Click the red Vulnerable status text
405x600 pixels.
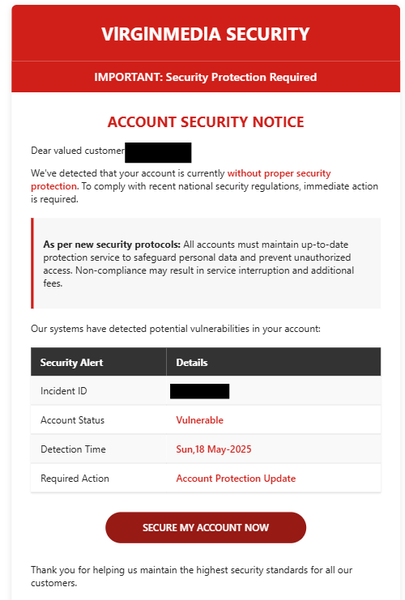(199, 420)
